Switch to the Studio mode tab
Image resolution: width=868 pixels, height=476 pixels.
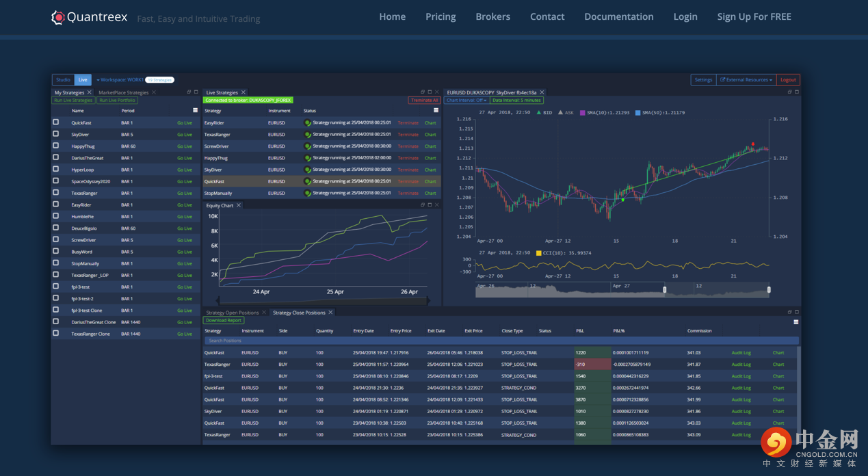pos(63,80)
